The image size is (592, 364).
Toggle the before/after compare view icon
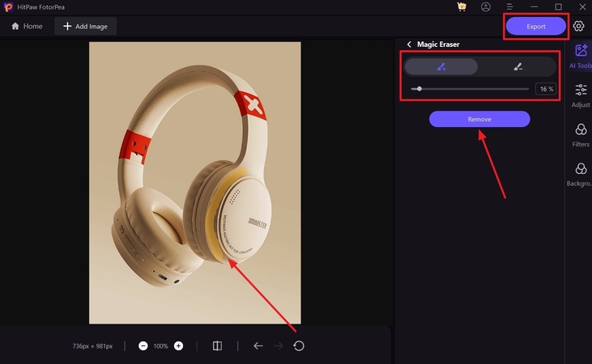(218, 346)
